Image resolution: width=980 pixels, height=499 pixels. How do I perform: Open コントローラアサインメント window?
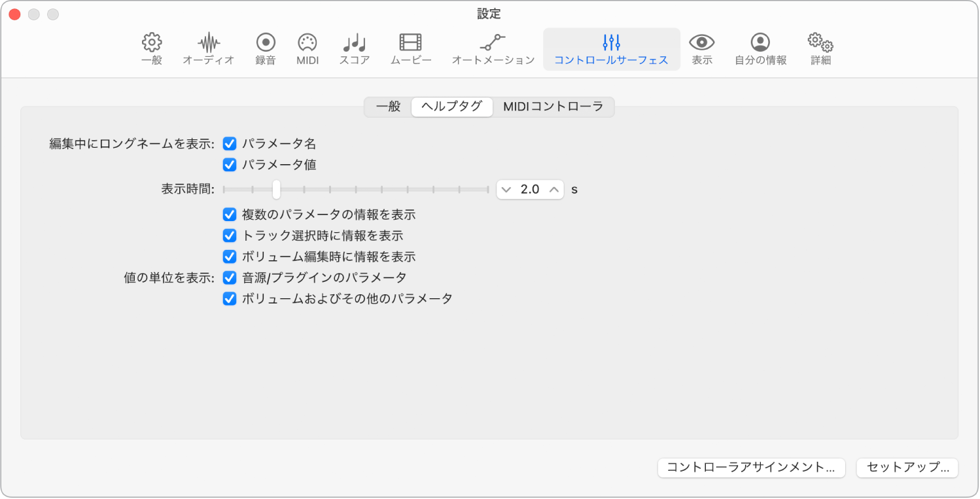[750, 468]
